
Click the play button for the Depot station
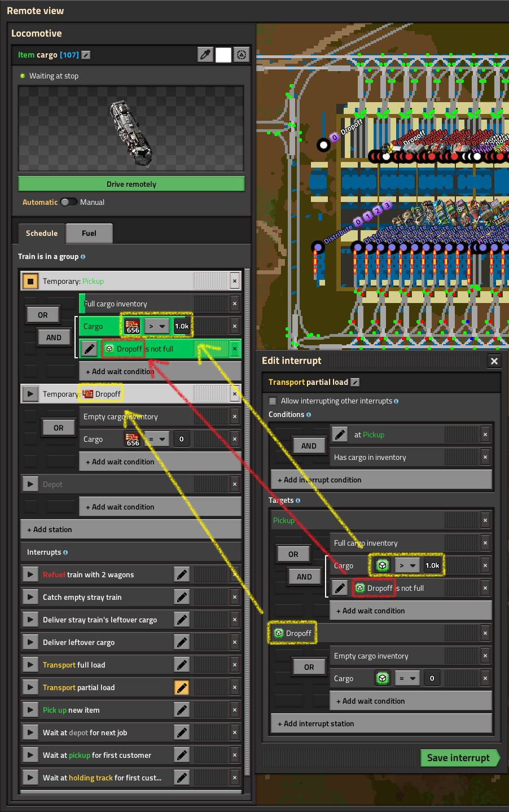pyautogui.click(x=30, y=484)
